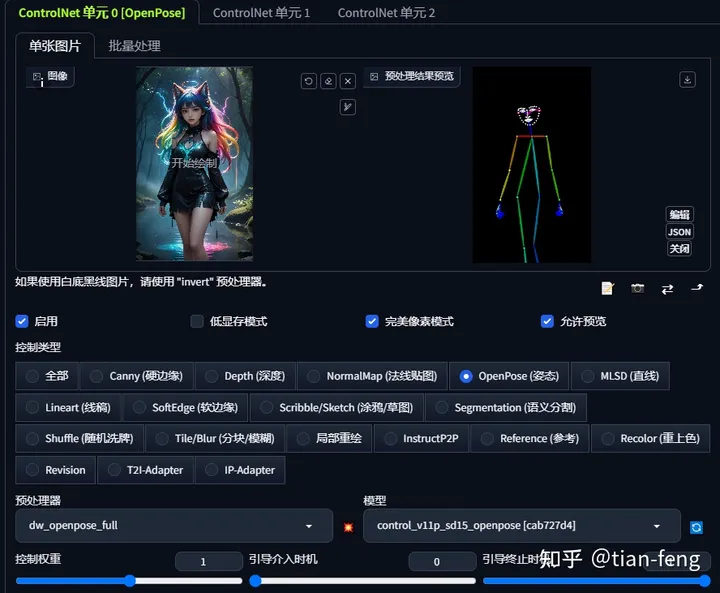Click the 预处理结果预览 preview label

412,76
